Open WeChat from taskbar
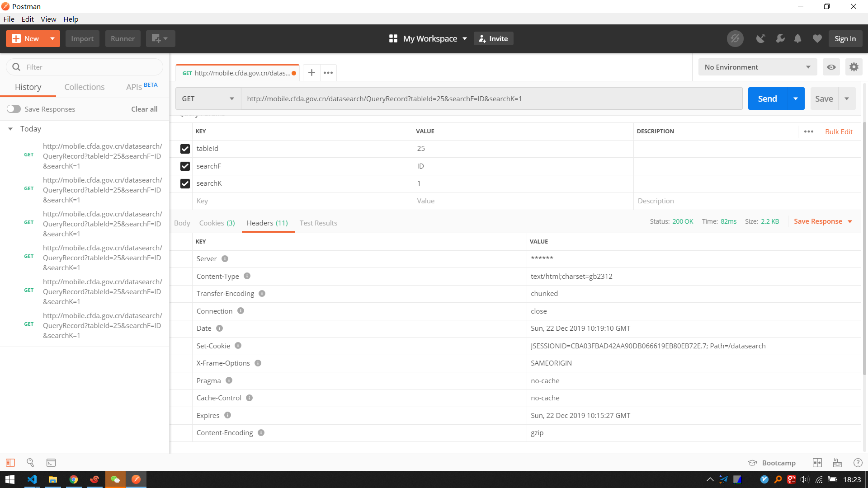This screenshot has height=488, width=868. (115, 479)
